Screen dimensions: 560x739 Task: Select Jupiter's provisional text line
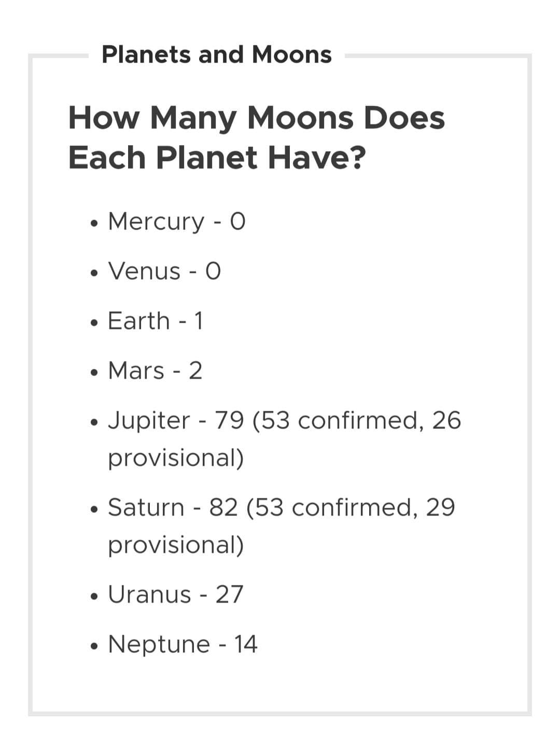(x=176, y=458)
